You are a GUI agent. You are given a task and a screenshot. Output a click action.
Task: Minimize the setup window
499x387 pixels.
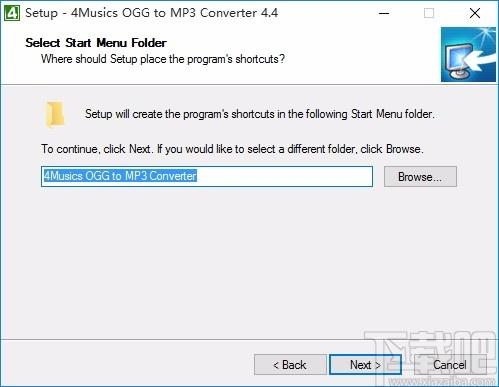pos(384,13)
